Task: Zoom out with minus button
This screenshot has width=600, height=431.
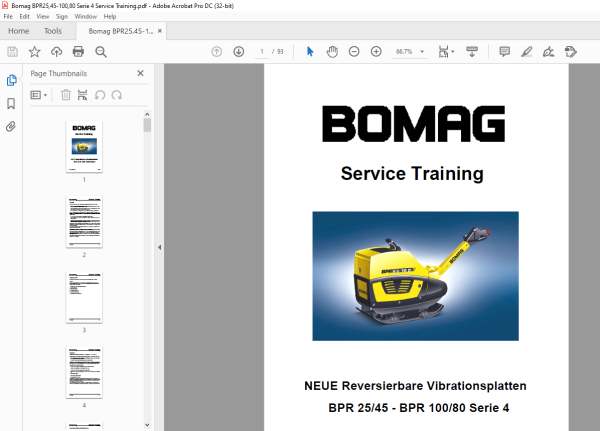Action: click(x=354, y=52)
